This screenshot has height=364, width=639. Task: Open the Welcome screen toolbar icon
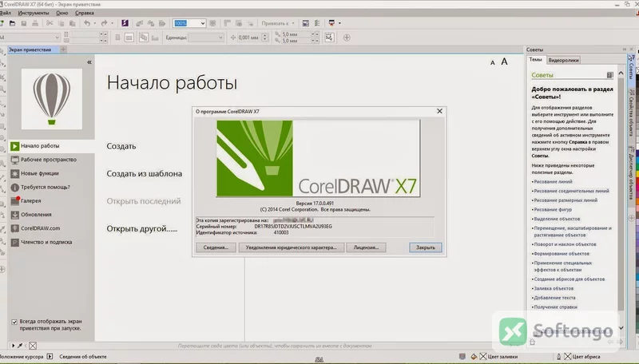pyautogui.click(x=306, y=23)
